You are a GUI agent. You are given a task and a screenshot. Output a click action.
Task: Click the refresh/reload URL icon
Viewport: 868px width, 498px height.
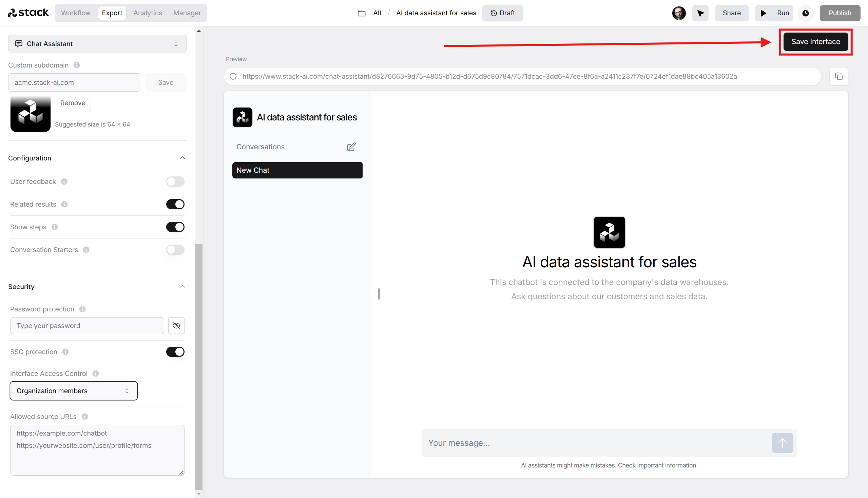[x=233, y=76]
